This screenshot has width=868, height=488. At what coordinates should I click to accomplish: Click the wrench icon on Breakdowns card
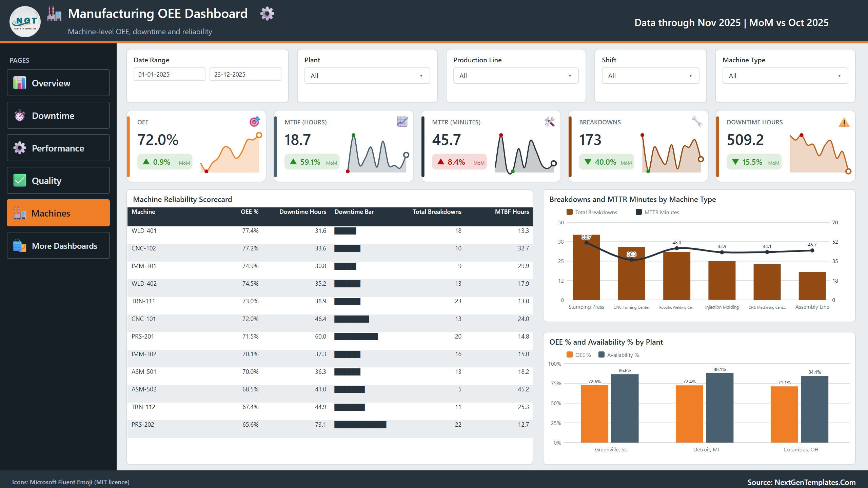697,121
